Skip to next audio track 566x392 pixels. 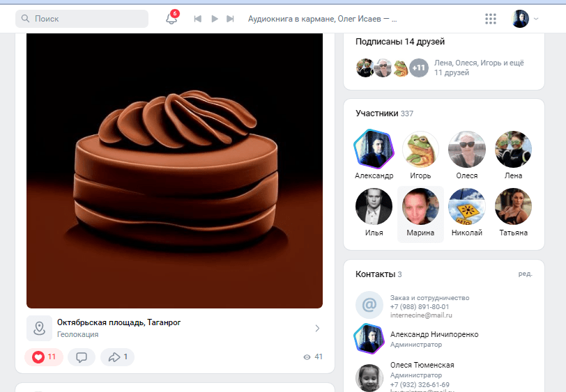230,19
